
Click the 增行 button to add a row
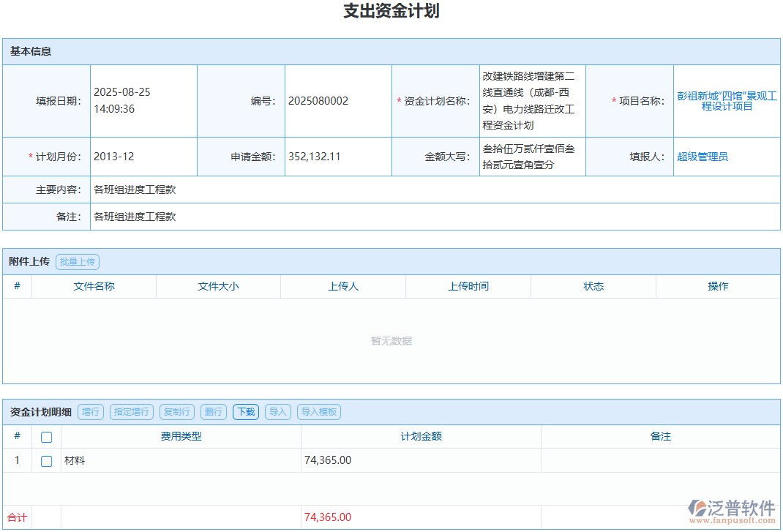(x=90, y=411)
